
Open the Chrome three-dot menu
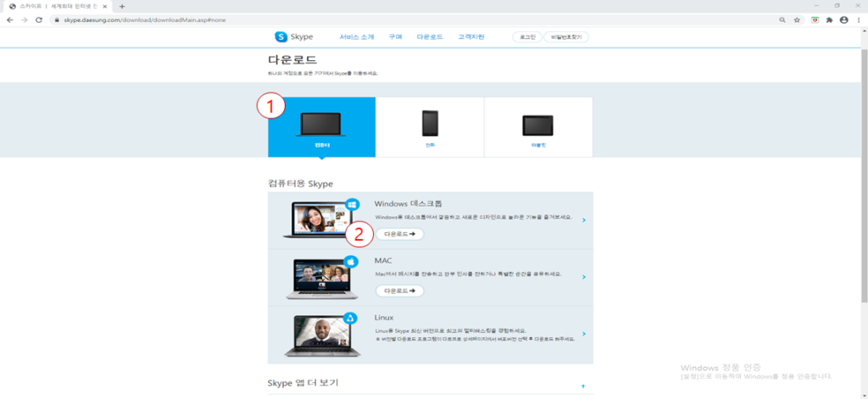click(858, 20)
